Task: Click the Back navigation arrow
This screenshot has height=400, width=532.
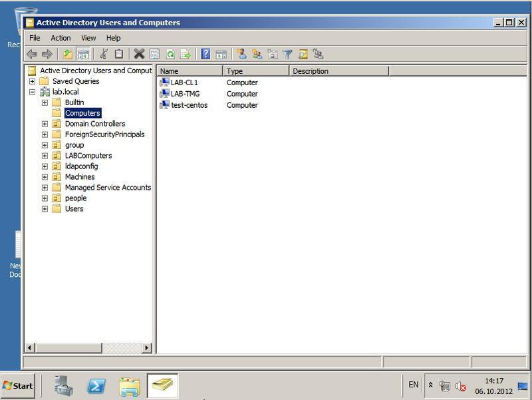Action: (32, 54)
